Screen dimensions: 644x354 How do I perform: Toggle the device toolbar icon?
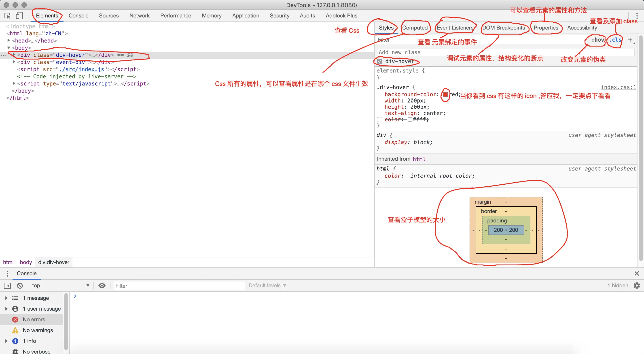point(19,16)
